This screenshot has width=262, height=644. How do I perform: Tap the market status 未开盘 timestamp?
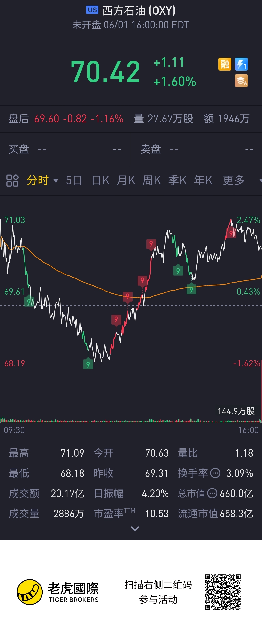131,25
